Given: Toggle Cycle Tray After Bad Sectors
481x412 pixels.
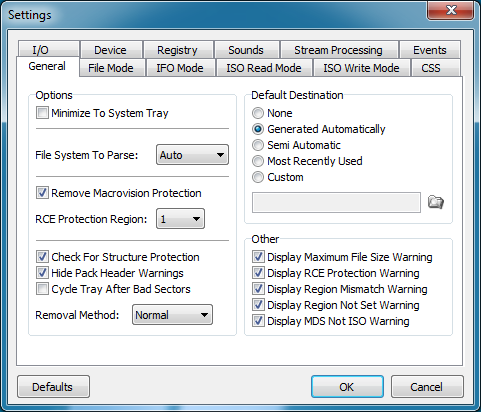Looking at the screenshot, I should tap(42, 289).
